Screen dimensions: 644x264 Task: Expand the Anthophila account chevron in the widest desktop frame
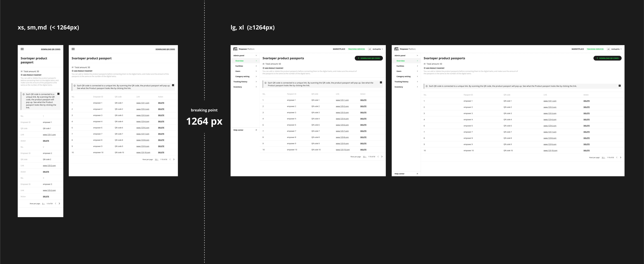pyautogui.click(x=621, y=49)
